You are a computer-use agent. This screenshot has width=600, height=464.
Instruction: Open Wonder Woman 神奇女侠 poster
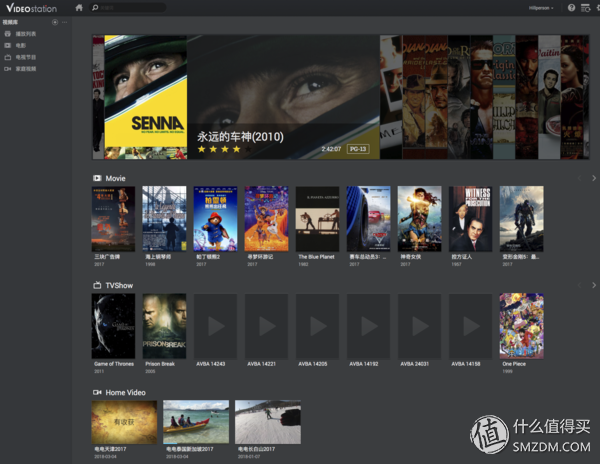(419, 219)
